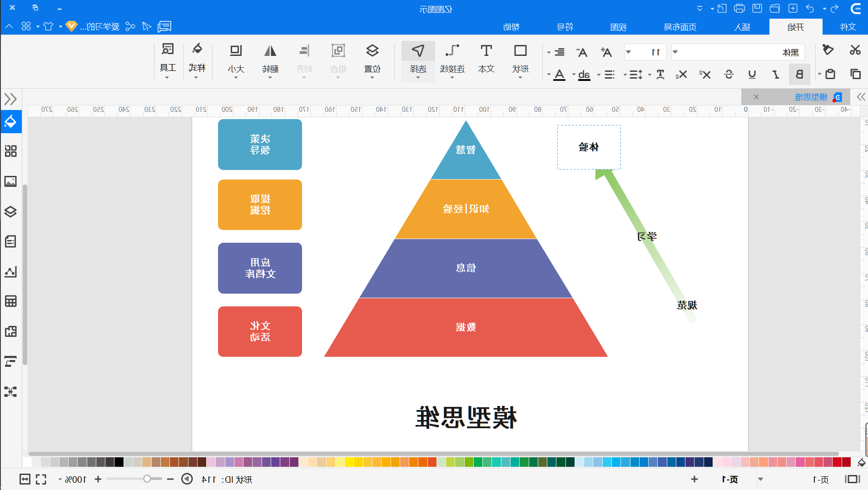Click the Undo arrow in title bar

[x=810, y=8]
